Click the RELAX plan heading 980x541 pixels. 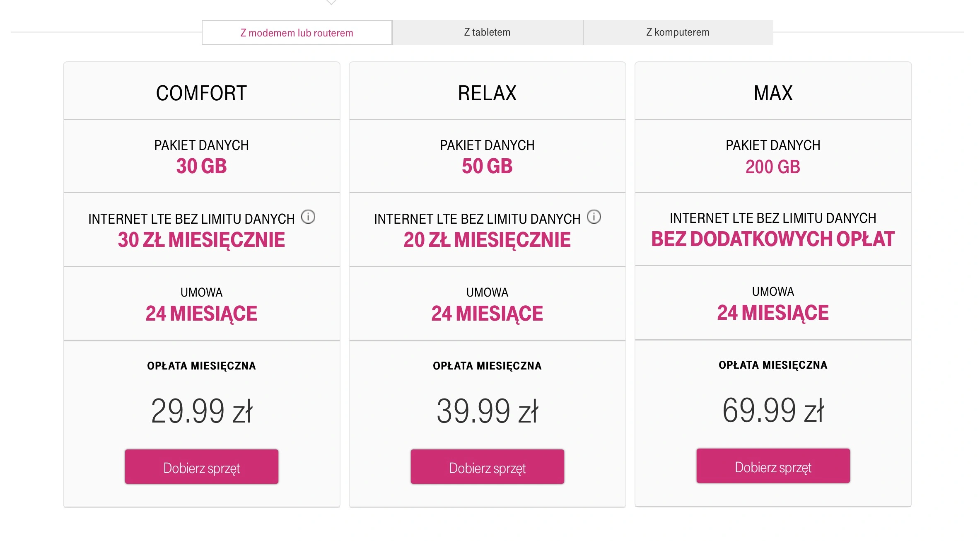[488, 93]
